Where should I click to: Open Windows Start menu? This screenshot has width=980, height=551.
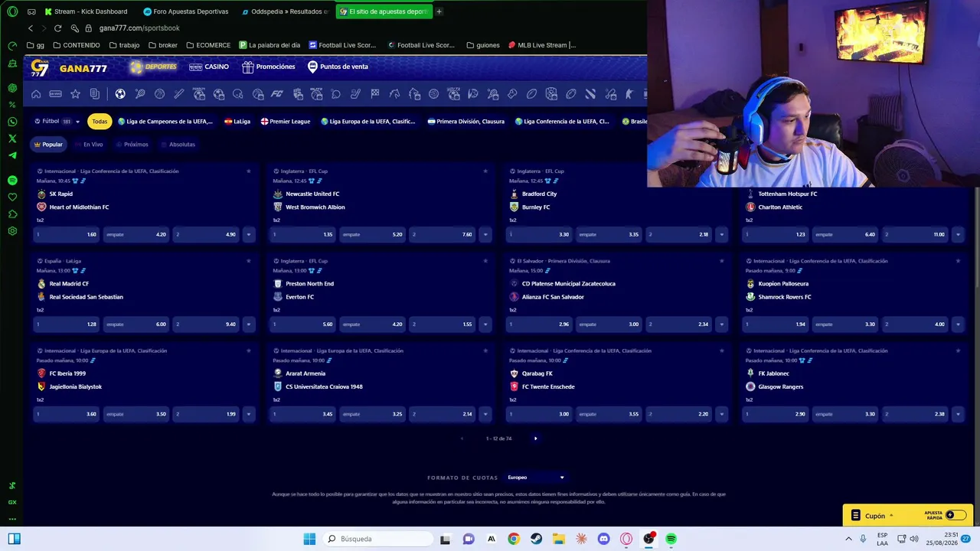coord(309,539)
